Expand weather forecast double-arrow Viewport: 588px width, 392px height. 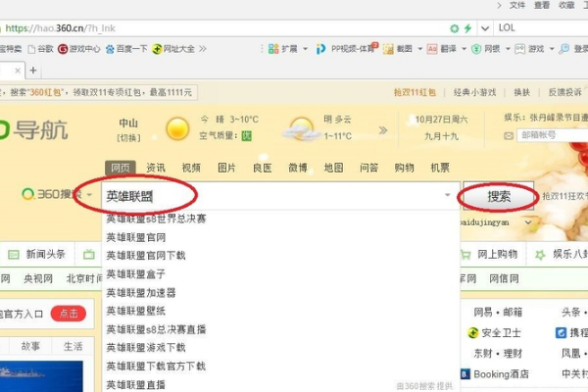383,130
